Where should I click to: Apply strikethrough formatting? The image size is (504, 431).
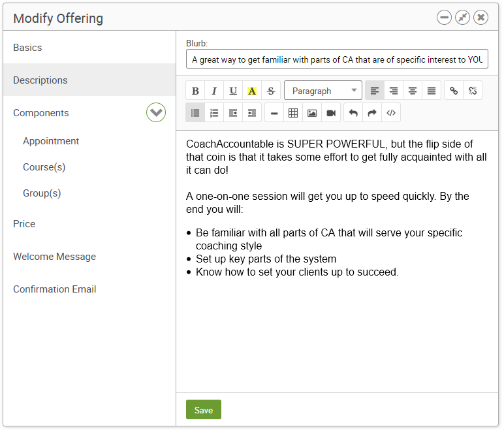pyautogui.click(x=271, y=91)
